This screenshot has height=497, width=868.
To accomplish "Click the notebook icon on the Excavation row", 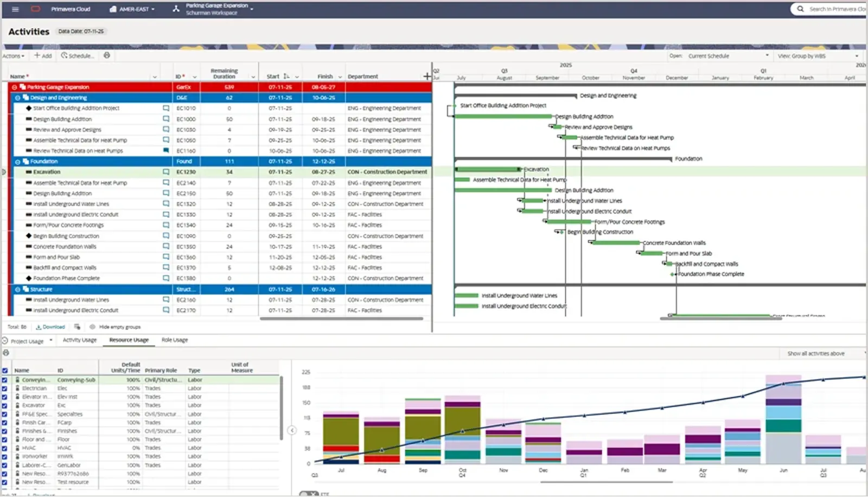I will [166, 171].
